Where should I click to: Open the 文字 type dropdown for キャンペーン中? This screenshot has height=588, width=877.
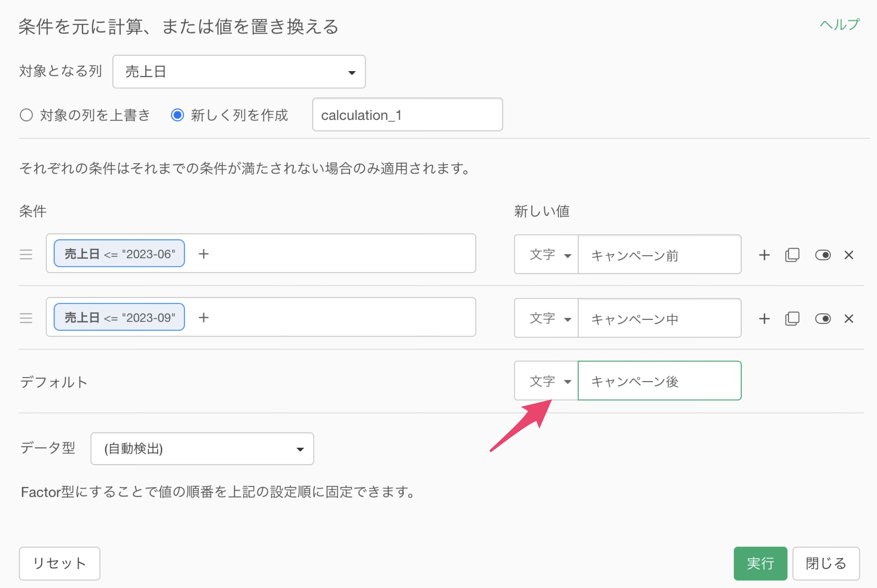coord(546,318)
